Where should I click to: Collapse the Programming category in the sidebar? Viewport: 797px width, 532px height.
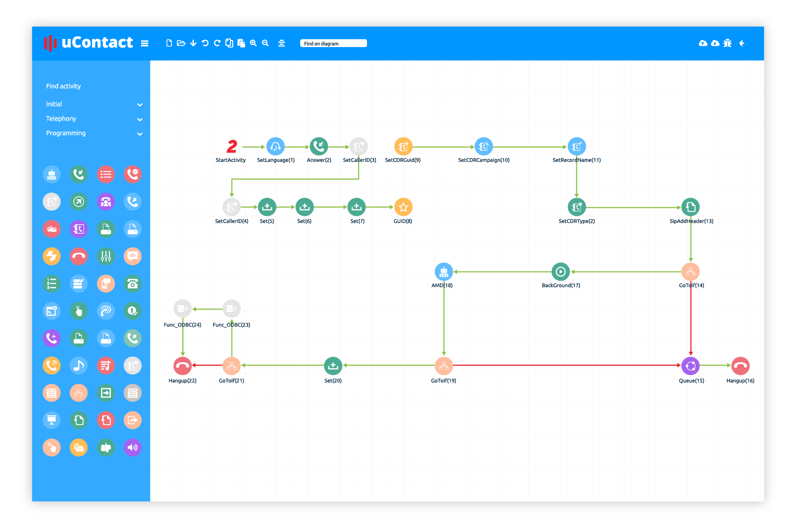[139, 134]
